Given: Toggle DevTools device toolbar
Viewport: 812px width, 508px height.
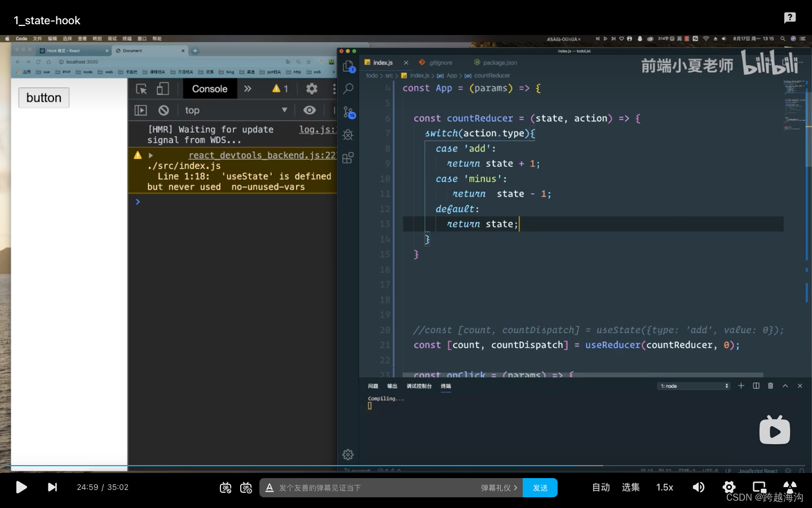Looking at the screenshot, I should coord(163,89).
